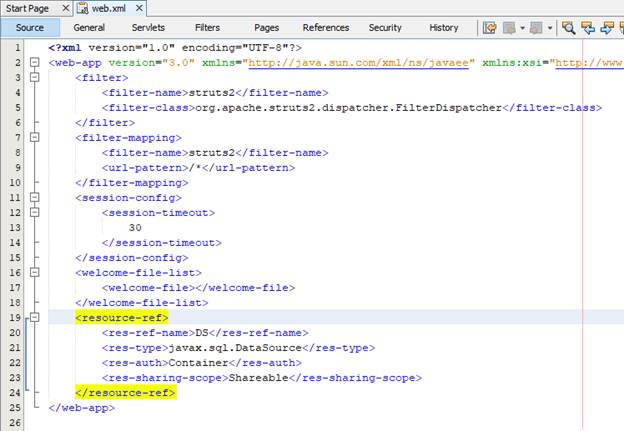The height and width of the screenshot is (431, 624).
Task: Click the FilterDispatcher class name text
Action: [x=448, y=108]
